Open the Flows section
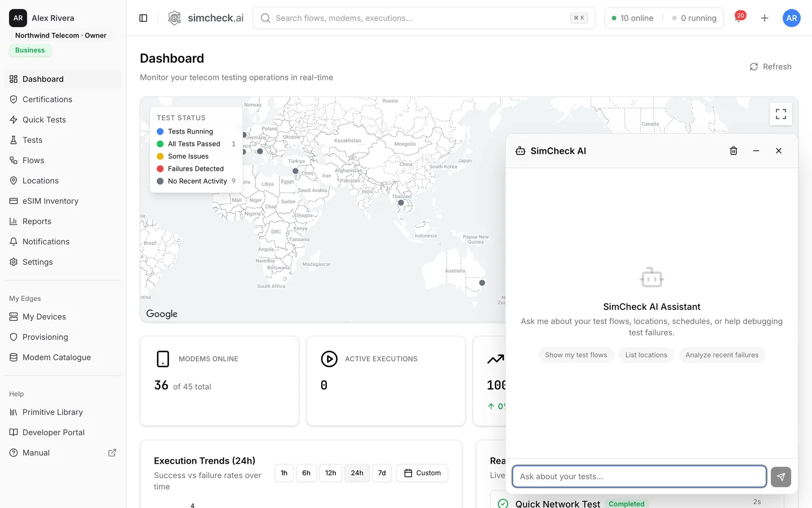Image resolution: width=812 pixels, height=508 pixels. click(63, 161)
